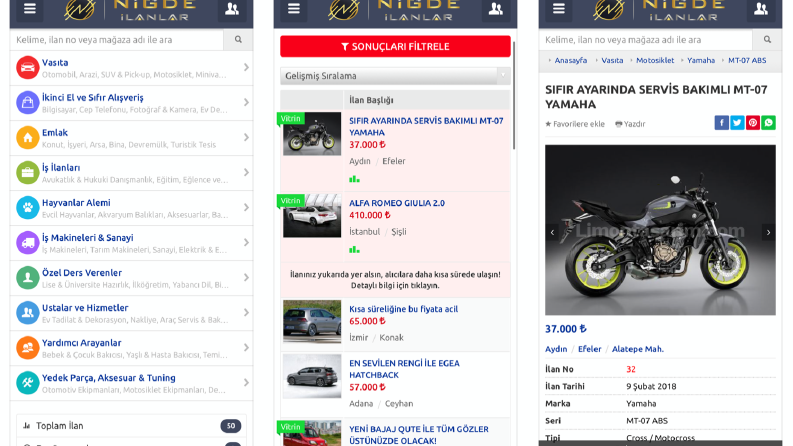Open the white Alfa Romeo thumbnail

click(312, 216)
